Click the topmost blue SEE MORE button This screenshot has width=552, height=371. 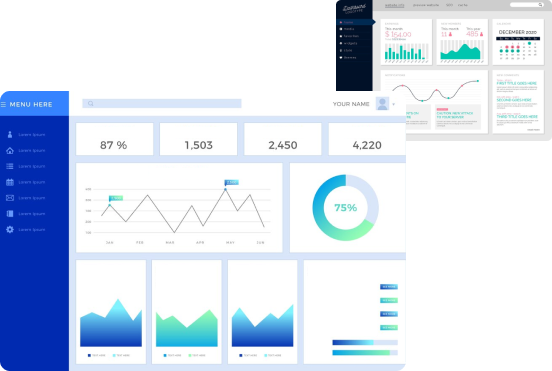point(389,287)
